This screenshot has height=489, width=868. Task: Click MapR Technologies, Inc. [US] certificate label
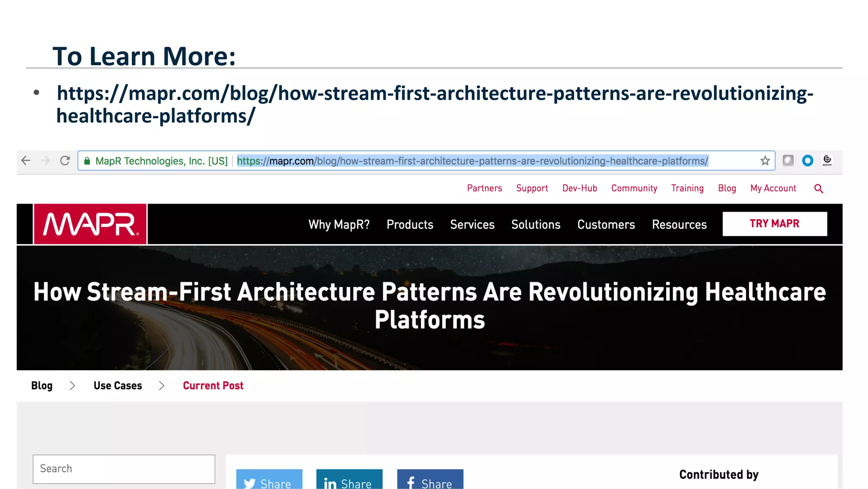pyautogui.click(x=161, y=161)
